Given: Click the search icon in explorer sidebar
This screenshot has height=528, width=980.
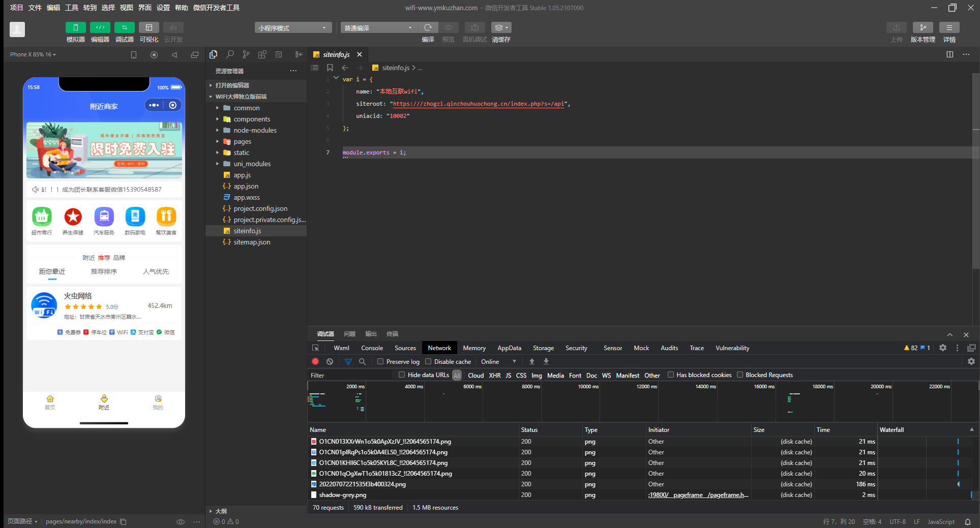Looking at the screenshot, I should 230,54.
